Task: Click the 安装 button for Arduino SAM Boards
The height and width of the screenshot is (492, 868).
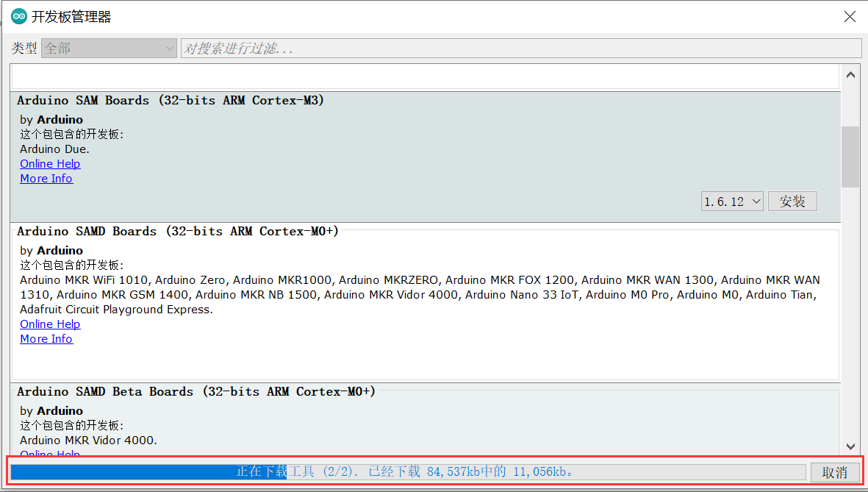Action: (792, 202)
